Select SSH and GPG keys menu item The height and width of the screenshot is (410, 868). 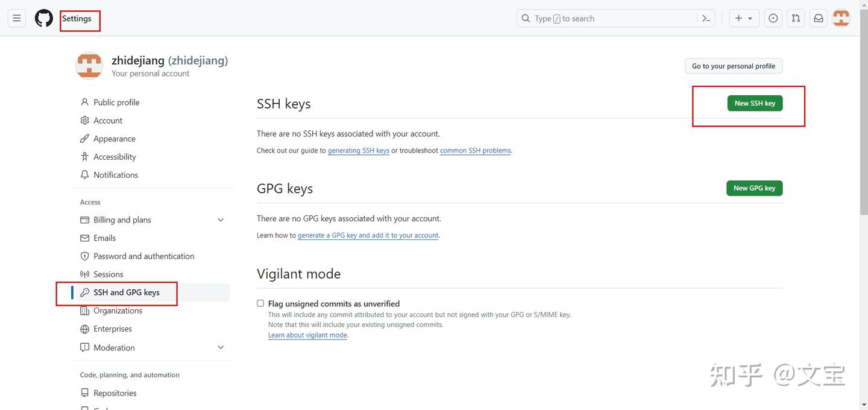pos(127,292)
